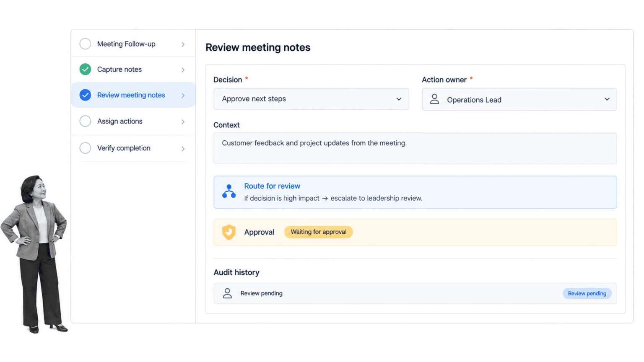Expand the Review meeting notes chevron
Screen dimensions: 644x362
coord(183,96)
